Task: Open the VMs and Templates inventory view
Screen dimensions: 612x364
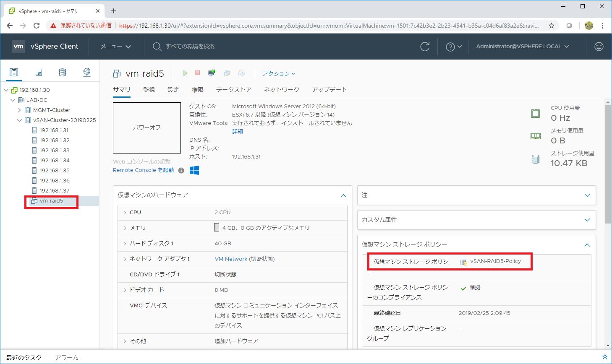Action: point(38,72)
